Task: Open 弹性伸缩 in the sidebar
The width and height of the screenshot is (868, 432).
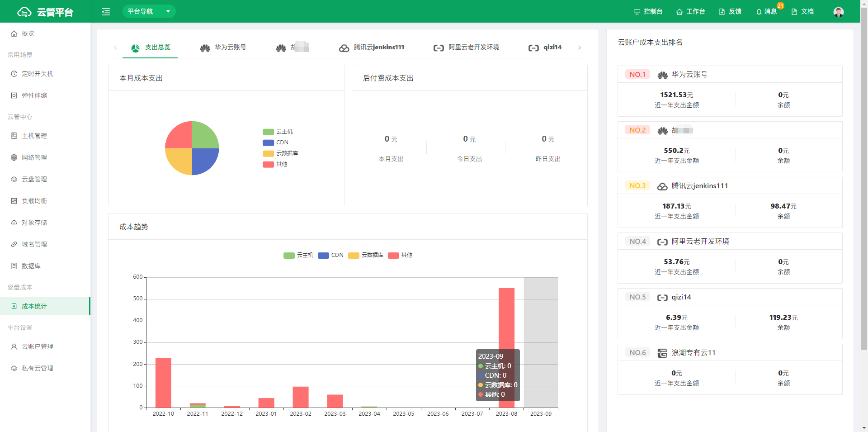Action: pos(45,95)
